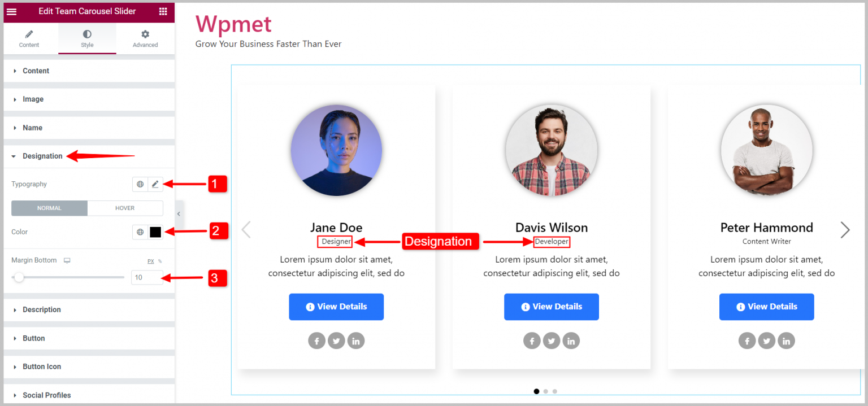Collapse the Designation section
Image resolution: width=868 pixels, height=406 pixels.
[42, 156]
